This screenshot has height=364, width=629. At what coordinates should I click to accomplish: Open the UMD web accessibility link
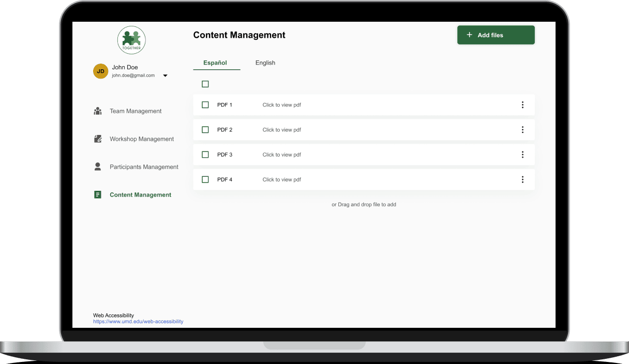coord(138,322)
